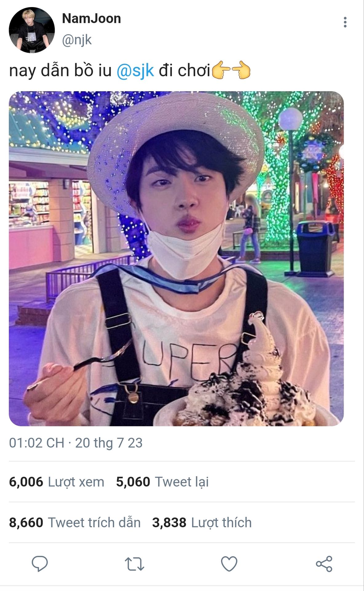Open NamJoon's profile picture
Screen dimensions: 364x591
(x=32, y=30)
